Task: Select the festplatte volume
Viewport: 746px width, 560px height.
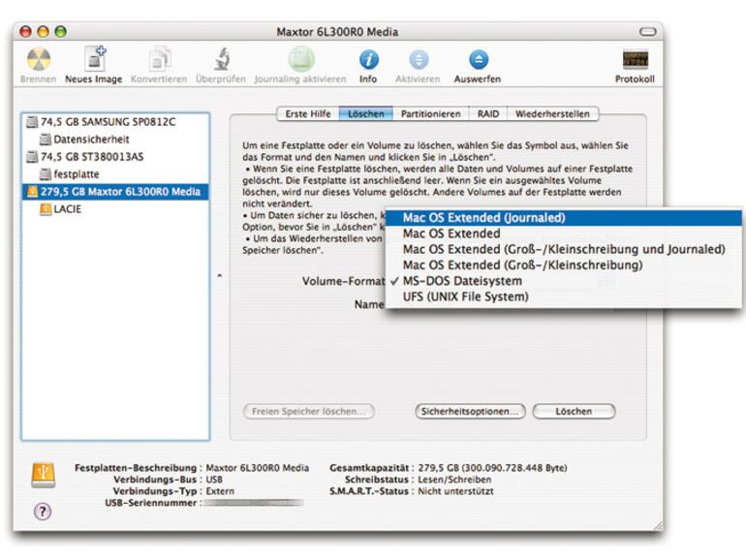Action: tap(115, 174)
